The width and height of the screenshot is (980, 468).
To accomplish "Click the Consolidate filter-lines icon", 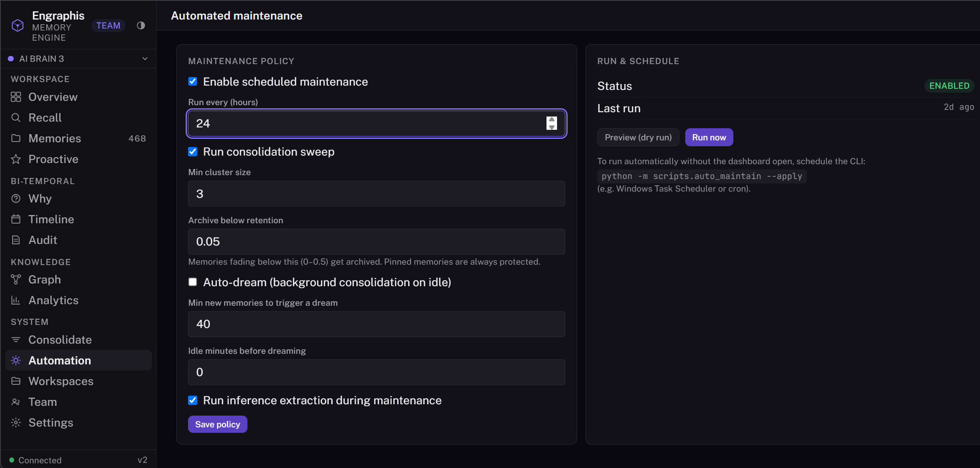I will [x=16, y=340].
